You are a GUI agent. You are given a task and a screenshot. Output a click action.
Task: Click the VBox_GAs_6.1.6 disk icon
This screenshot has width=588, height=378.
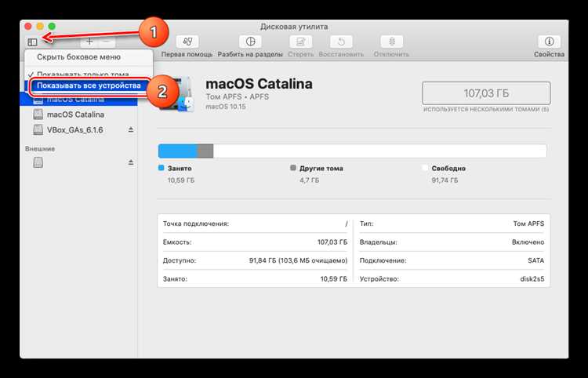click(38, 129)
